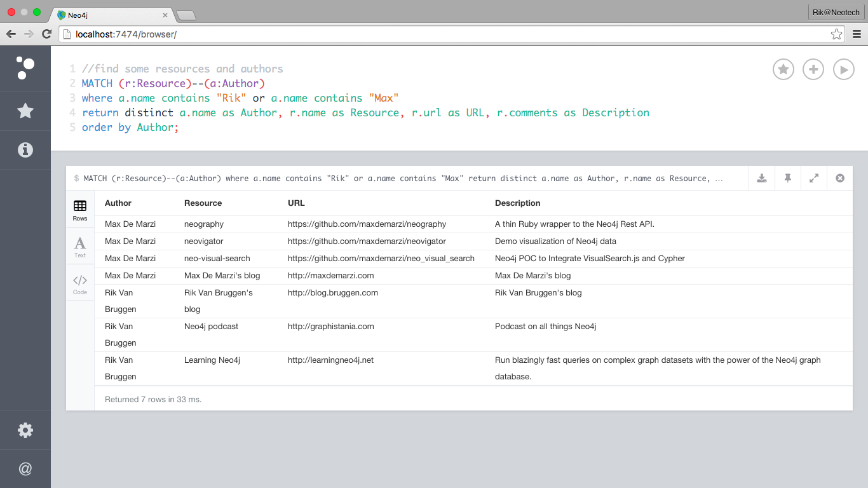This screenshot has height=488, width=868.
Task: Click the browser Back arrow
Action: pyautogui.click(x=11, y=34)
